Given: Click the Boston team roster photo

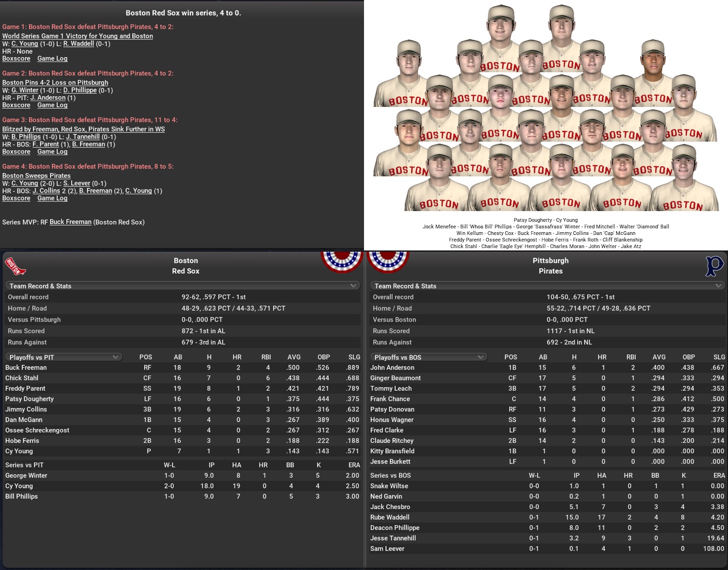Looking at the screenshot, I should click(x=545, y=109).
